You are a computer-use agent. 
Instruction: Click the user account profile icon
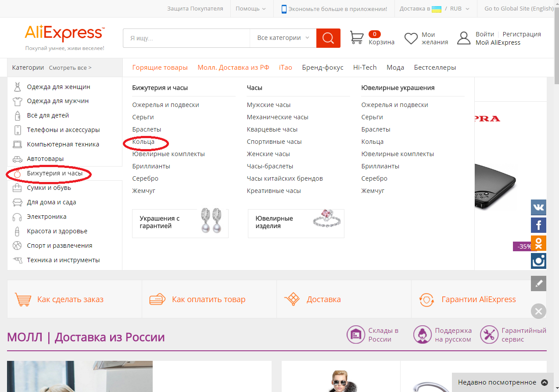[464, 38]
